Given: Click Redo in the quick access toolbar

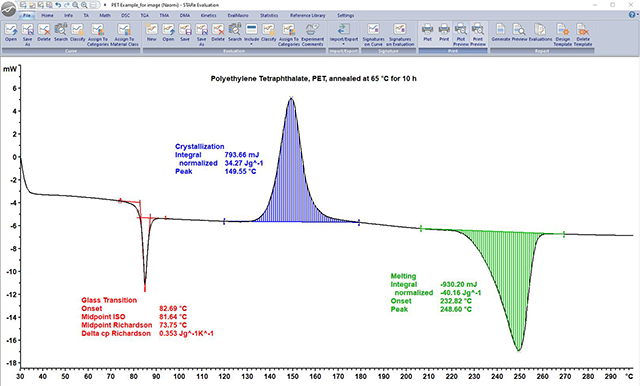Looking at the screenshot, I should point(67,5).
